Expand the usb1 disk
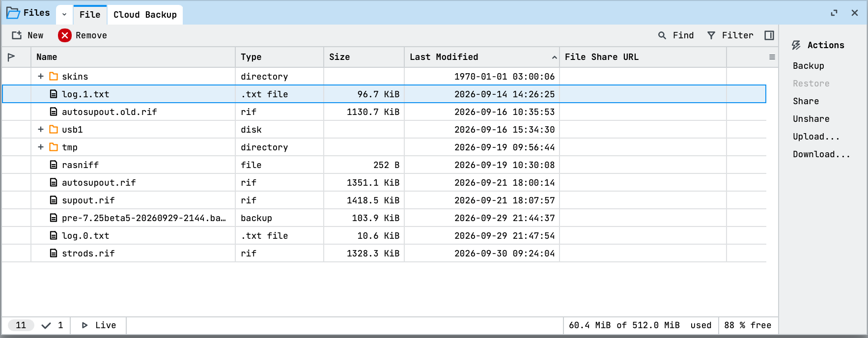This screenshot has height=338, width=868. 41,129
